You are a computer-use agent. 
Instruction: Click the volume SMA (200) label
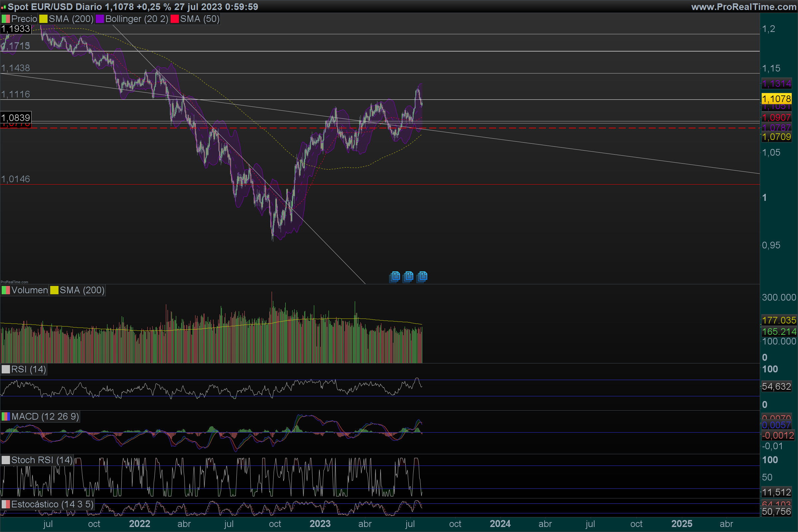point(82,290)
